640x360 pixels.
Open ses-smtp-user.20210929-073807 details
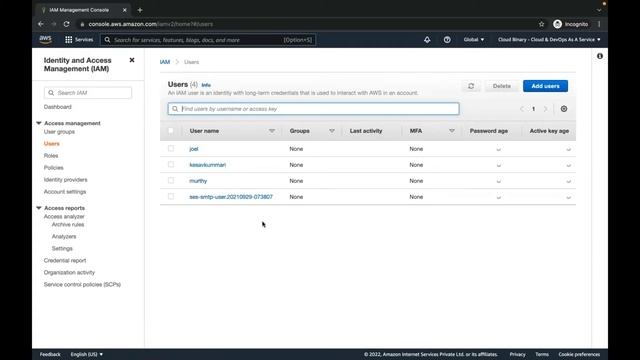pos(231,197)
